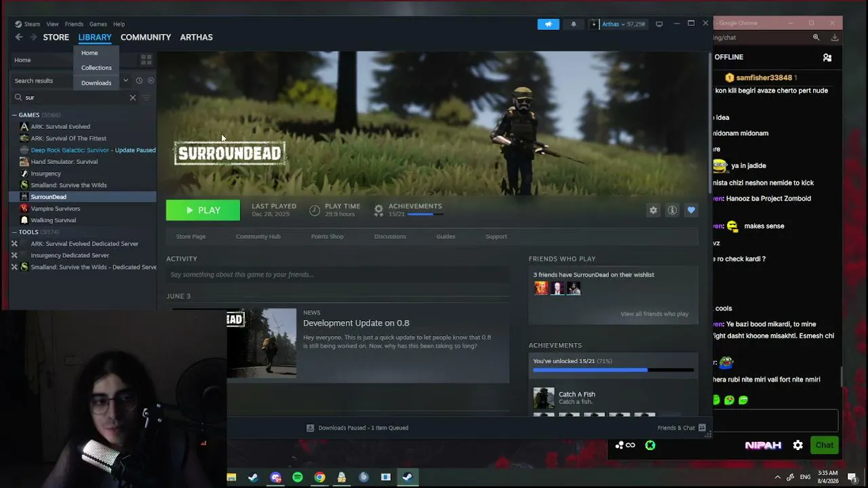Open the ARTHAS profile tab
The image size is (868, 488).
click(x=197, y=37)
